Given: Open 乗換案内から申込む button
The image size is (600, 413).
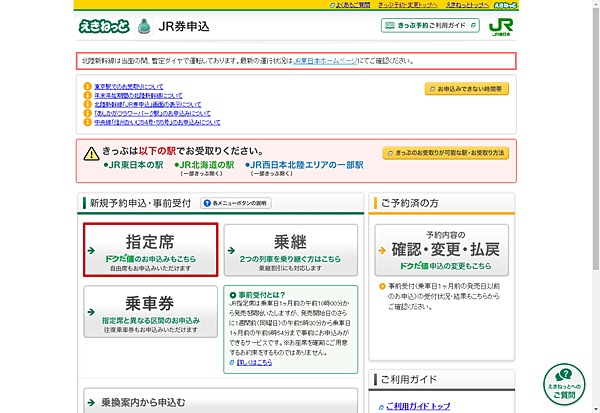Looking at the screenshot, I should [x=221, y=400].
